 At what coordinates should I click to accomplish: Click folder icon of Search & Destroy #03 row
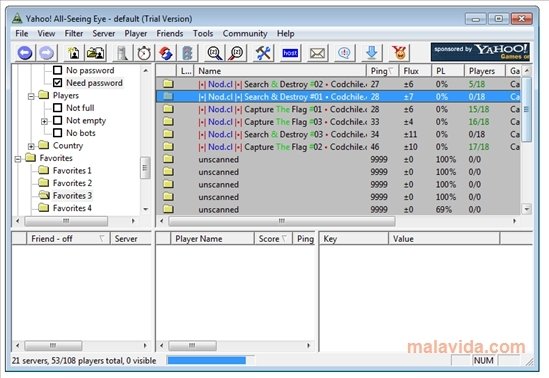[x=168, y=134]
